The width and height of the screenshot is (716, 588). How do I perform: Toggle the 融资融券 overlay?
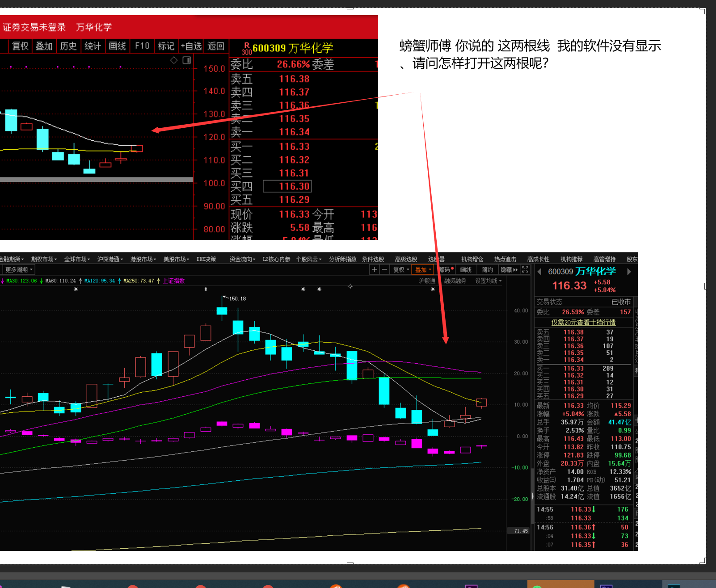(x=455, y=281)
